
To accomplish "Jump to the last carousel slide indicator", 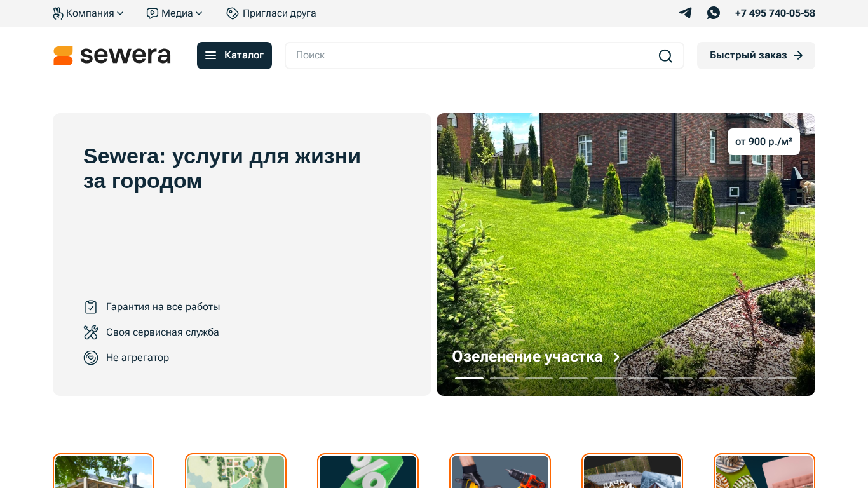I will tap(782, 378).
